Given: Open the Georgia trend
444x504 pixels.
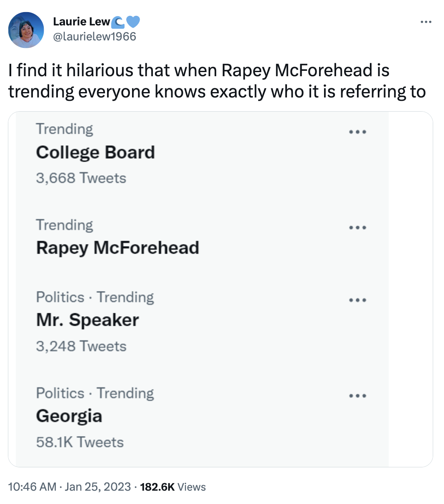Looking at the screenshot, I should [x=69, y=416].
